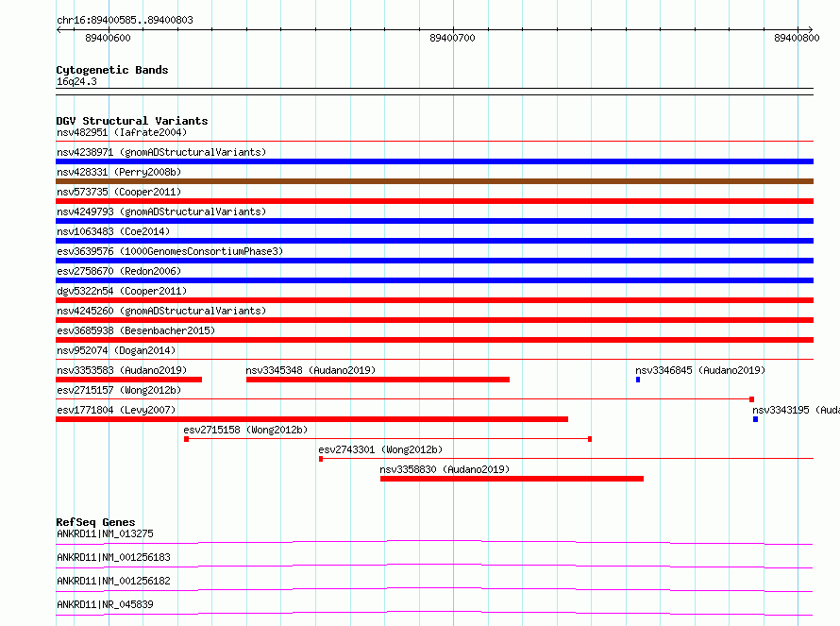Click esv3639576 (1000GenomesConsortiumPhase3) label

pos(170,251)
